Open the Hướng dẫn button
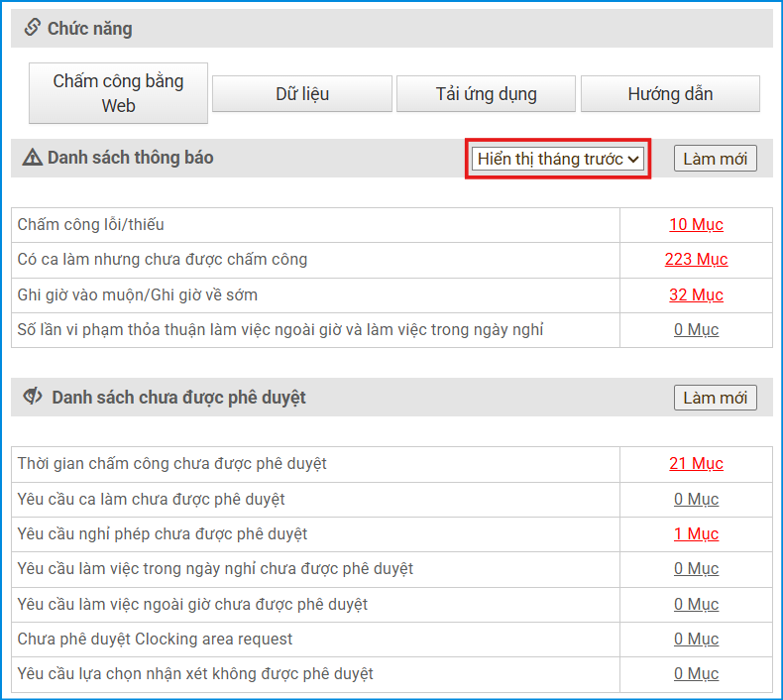This screenshot has width=783, height=700. coord(670,94)
